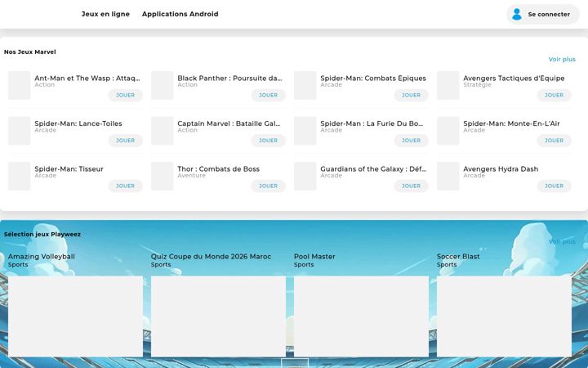The height and width of the screenshot is (368, 588).
Task: Click the Pool Master game title
Action: pyautogui.click(x=314, y=257)
